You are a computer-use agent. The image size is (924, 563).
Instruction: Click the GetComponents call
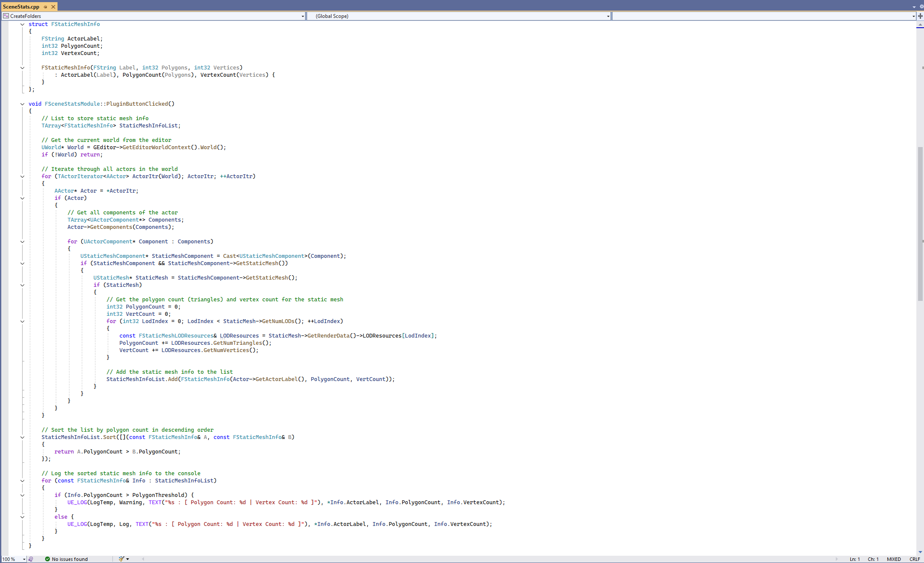point(111,227)
